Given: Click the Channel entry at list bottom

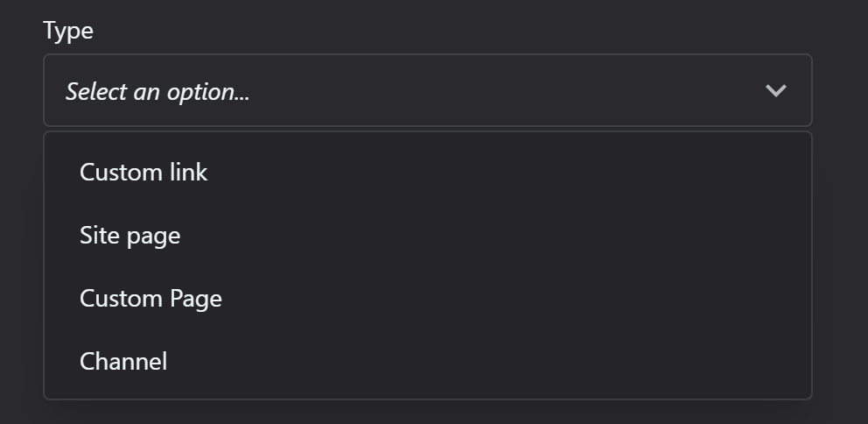Looking at the screenshot, I should (427, 362).
